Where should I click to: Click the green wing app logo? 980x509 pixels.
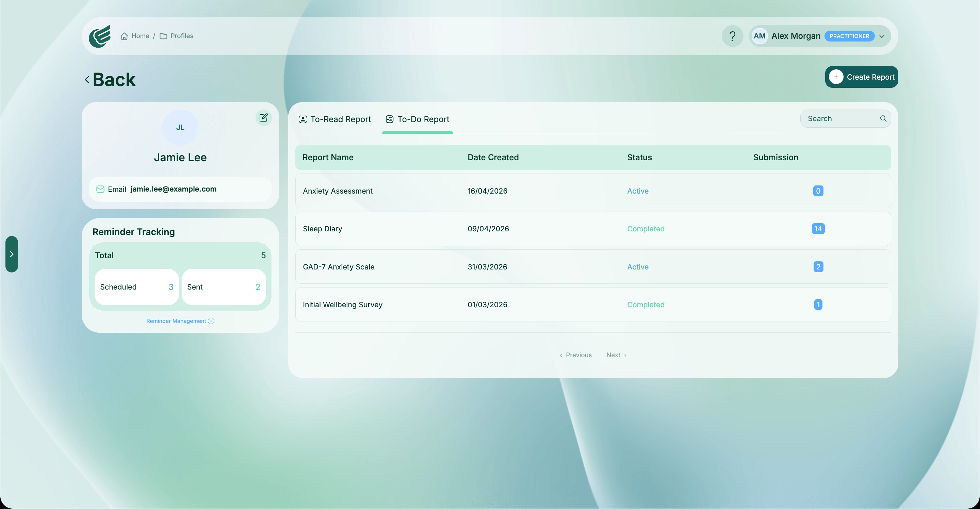(x=100, y=36)
